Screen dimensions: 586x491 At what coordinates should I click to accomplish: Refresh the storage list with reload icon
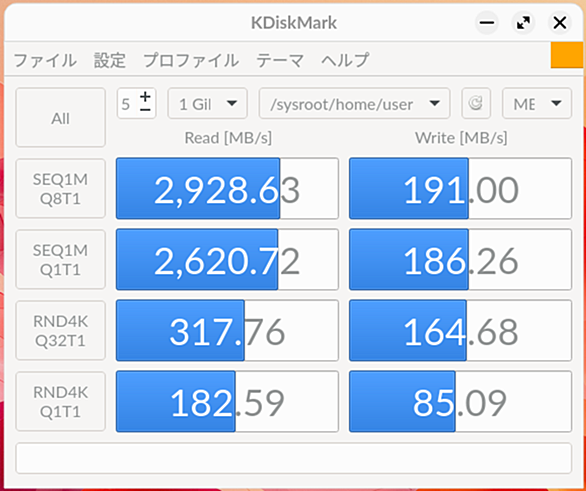476,104
